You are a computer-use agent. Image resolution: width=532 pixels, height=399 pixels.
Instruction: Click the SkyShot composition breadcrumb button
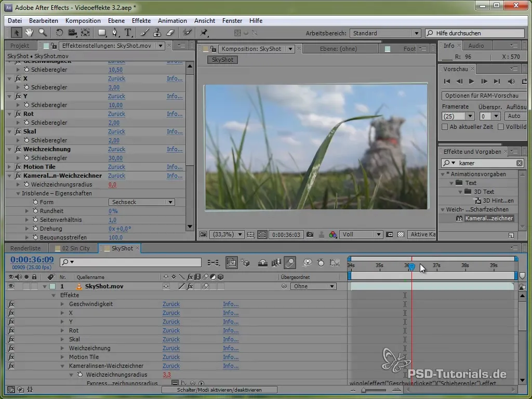(222, 60)
